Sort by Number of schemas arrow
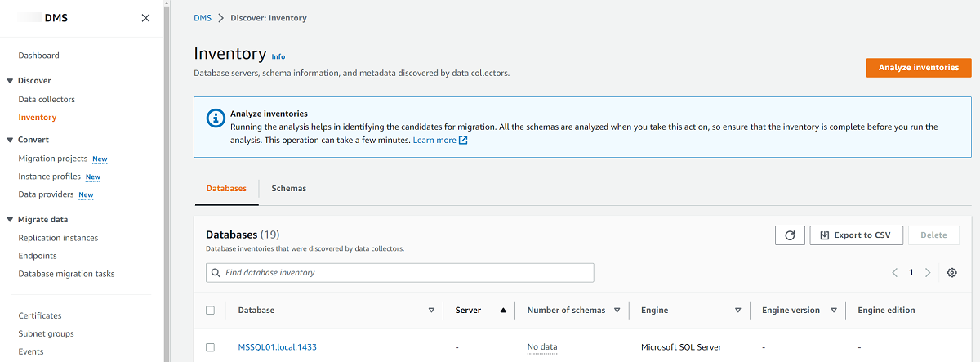 617,311
